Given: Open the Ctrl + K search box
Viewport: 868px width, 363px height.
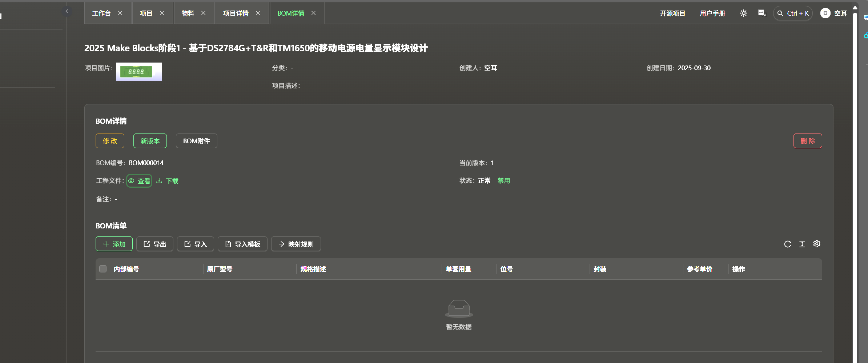Looking at the screenshot, I should (x=793, y=13).
